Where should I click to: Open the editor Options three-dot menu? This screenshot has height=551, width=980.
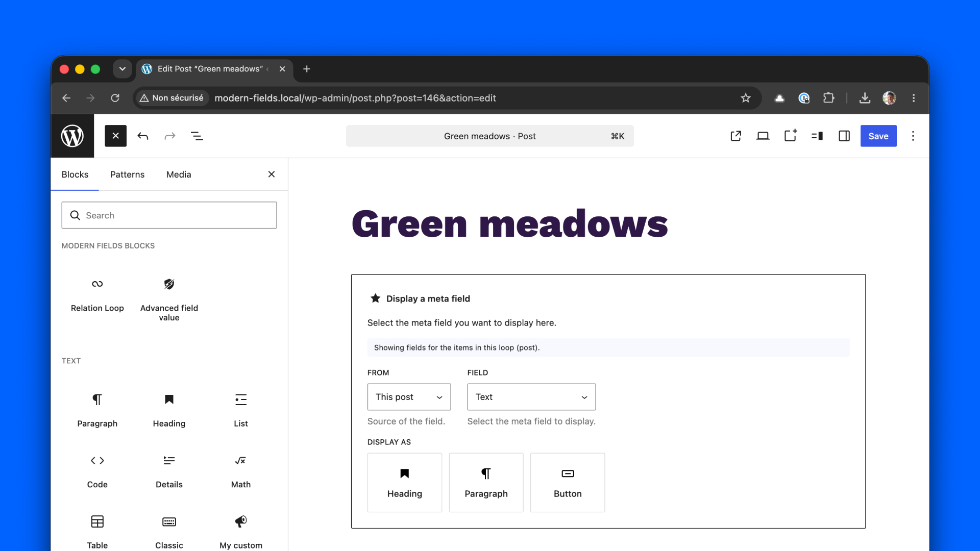913,136
